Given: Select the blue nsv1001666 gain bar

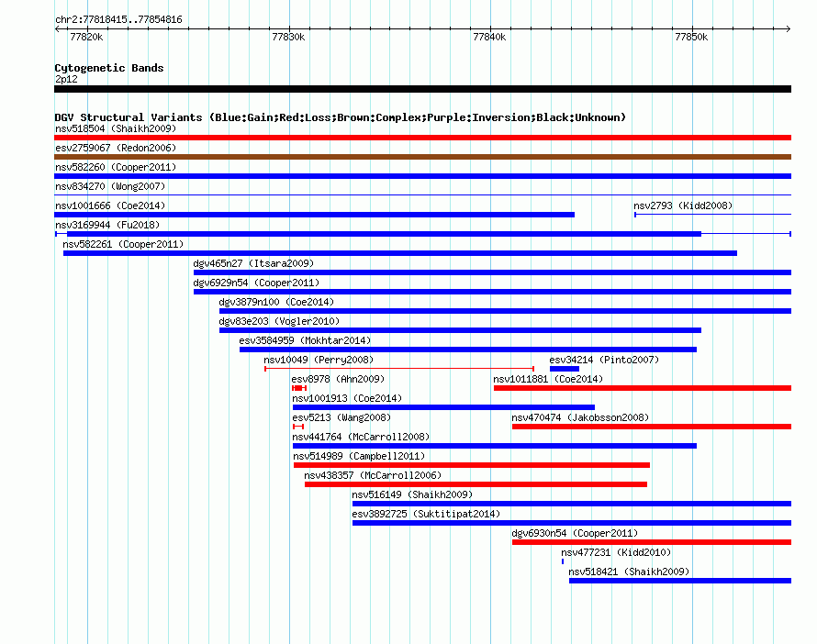Looking at the screenshot, I should [314, 215].
